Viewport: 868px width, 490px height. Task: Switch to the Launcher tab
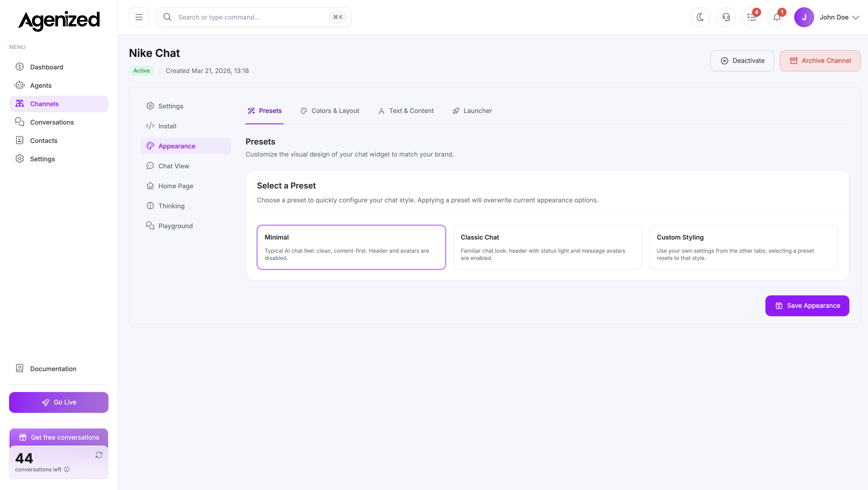pos(472,111)
